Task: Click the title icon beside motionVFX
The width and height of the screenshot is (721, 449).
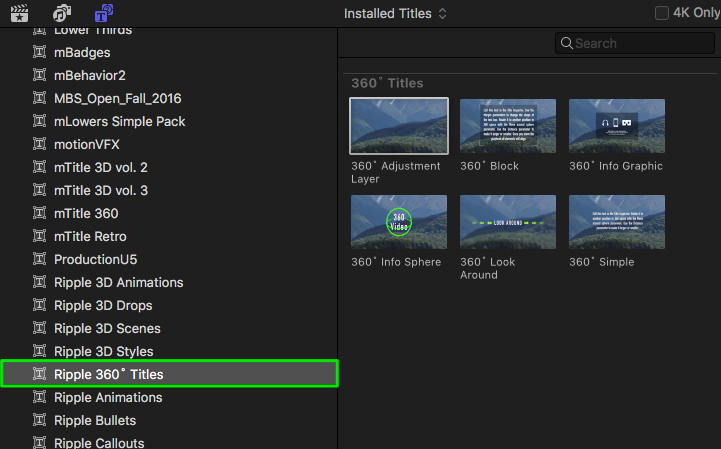Action: coord(40,144)
